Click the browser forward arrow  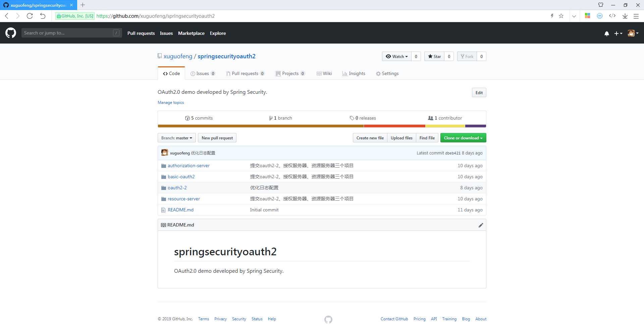click(x=18, y=16)
